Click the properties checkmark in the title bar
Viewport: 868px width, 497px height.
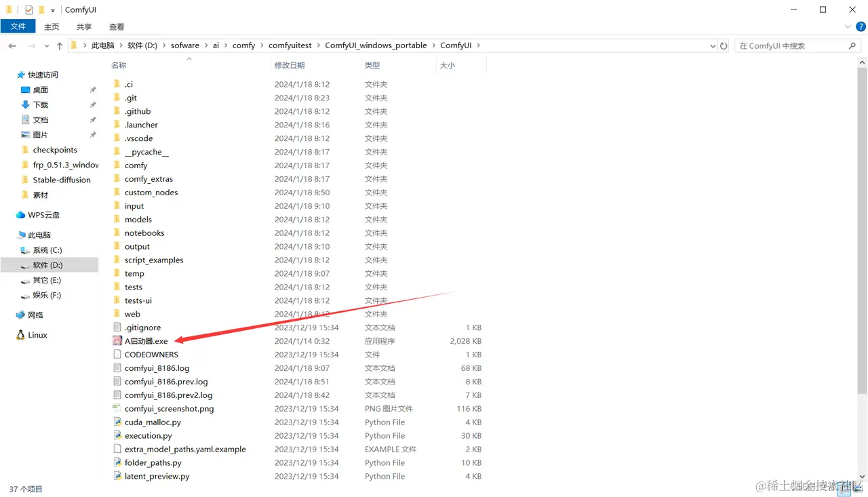[x=28, y=10]
